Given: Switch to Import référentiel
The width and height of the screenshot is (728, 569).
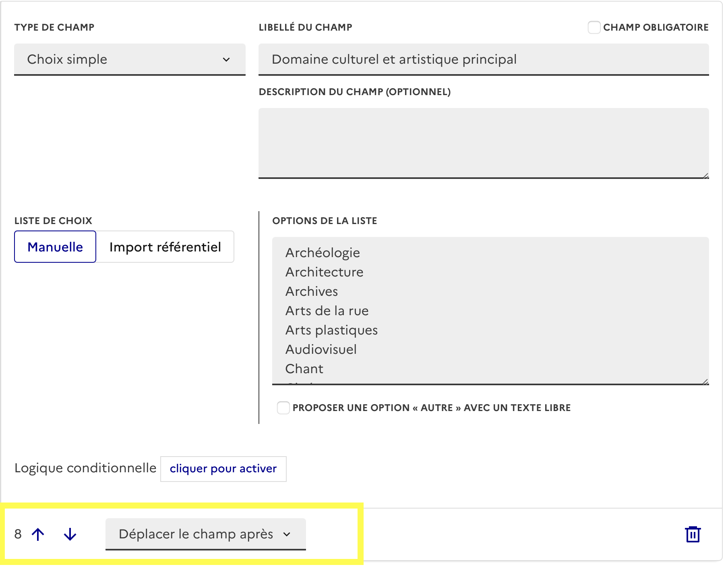Looking at the screenshot, I should tap(165, 247).
